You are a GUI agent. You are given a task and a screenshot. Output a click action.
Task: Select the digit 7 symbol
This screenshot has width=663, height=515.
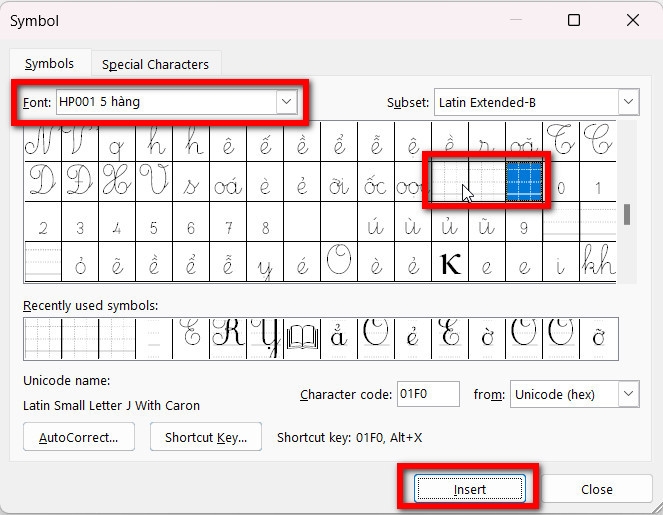[x=228, y=222]
